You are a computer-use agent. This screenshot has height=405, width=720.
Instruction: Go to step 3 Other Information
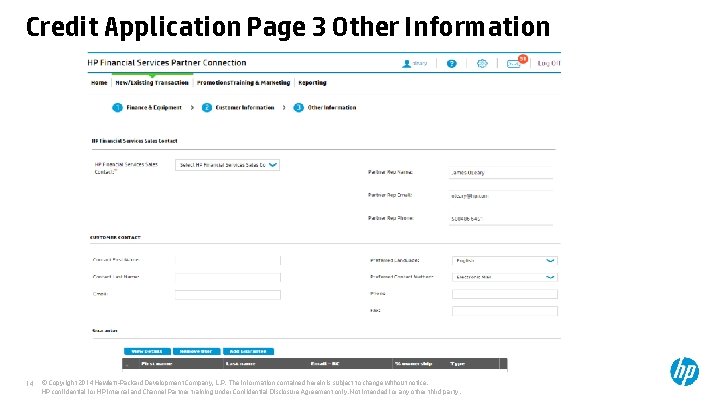click(325, 107)
